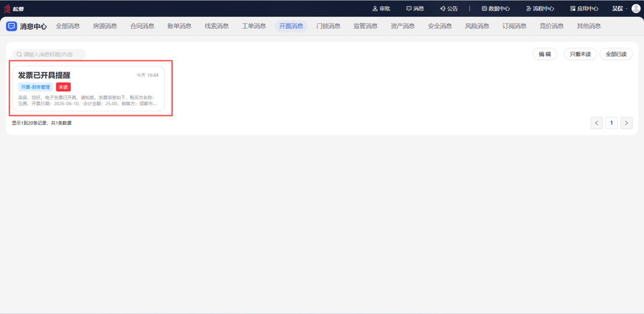Image resolution: width=644 pixels, height=314 pixels.
Task: Open the 发票已开具提醒 message title
Action: 44,75
